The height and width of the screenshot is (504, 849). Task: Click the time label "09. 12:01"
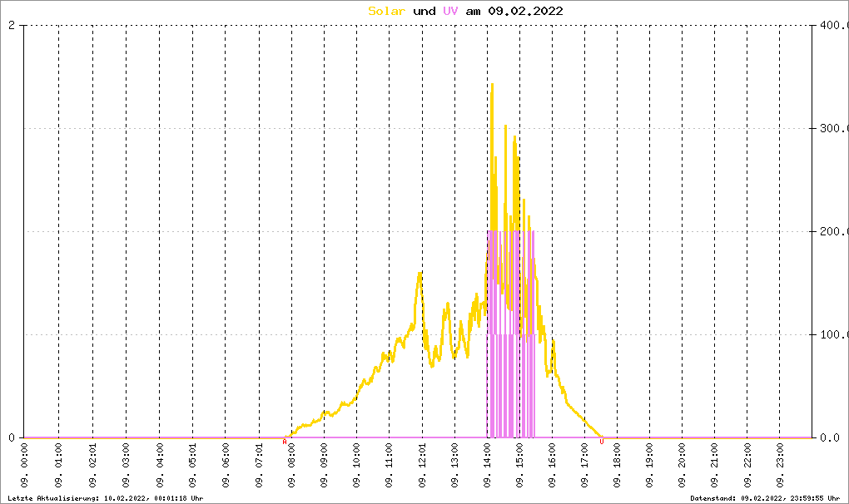(423, 466)
